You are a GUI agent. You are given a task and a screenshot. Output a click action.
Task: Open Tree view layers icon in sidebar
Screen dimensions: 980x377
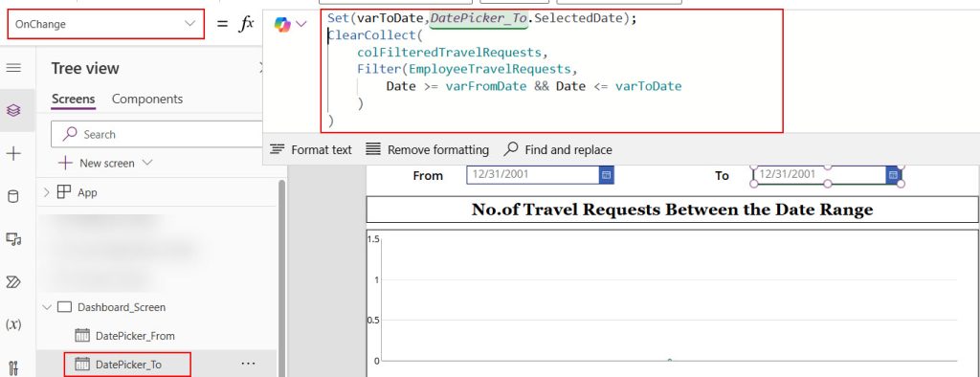(x=13, y=111)
